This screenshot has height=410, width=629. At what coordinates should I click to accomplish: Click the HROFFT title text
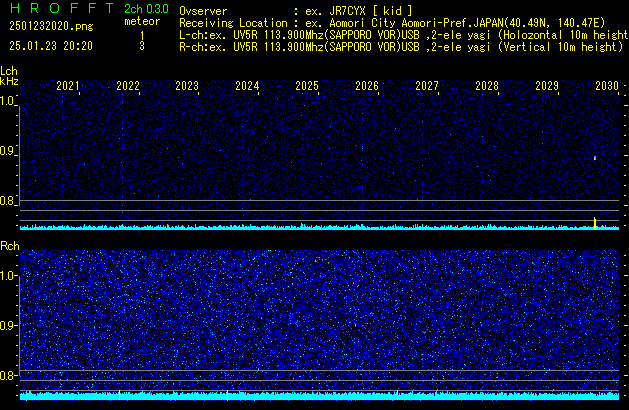[62, 8]
